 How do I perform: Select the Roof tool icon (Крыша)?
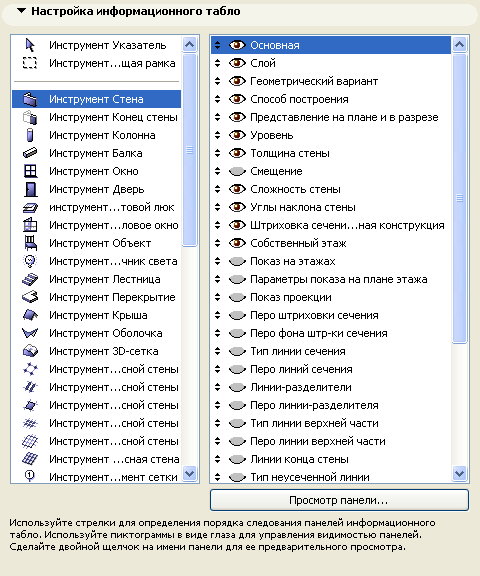[x=30, y=315]
